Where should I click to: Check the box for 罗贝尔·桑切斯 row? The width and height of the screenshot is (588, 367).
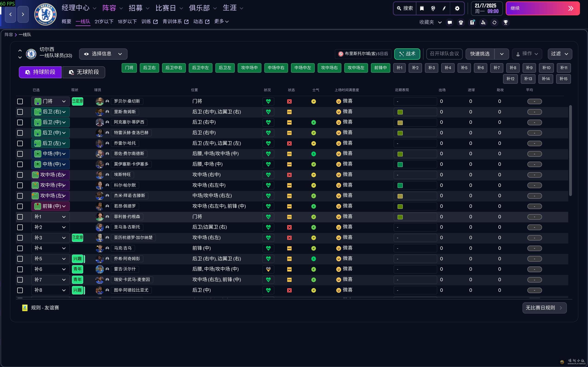[20, 101]
